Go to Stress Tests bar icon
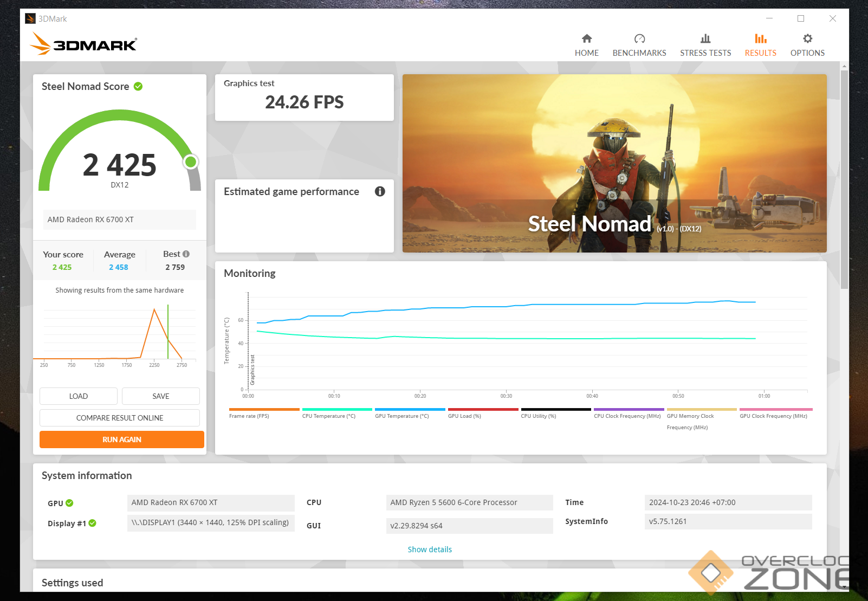Screen dimensions: 868x601 pyautogui.click(x=705, y=38)
